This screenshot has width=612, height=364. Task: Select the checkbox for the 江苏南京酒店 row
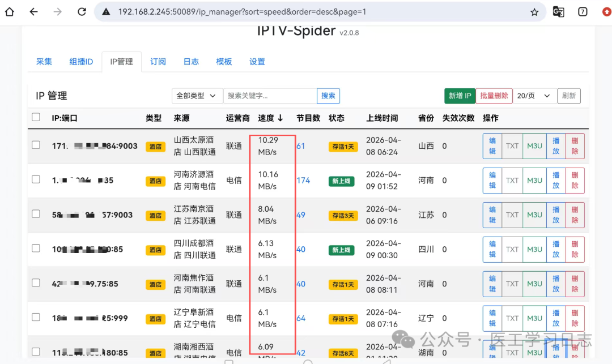point(36,214)
